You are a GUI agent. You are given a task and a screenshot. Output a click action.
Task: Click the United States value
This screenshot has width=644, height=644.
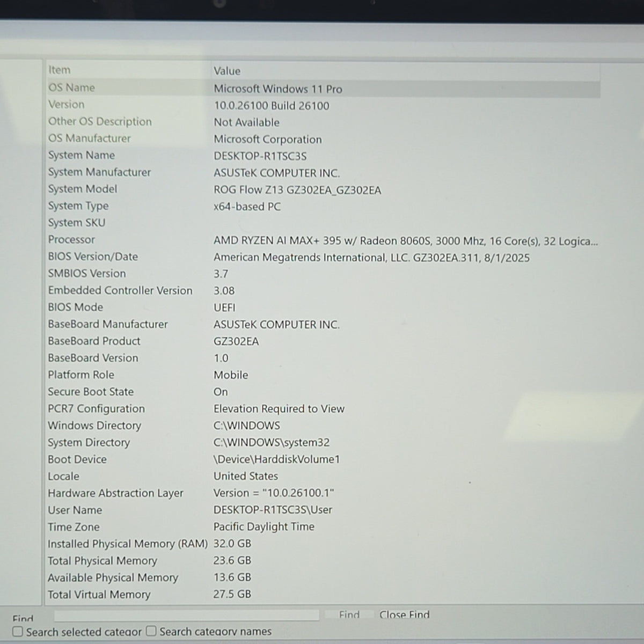246,476
